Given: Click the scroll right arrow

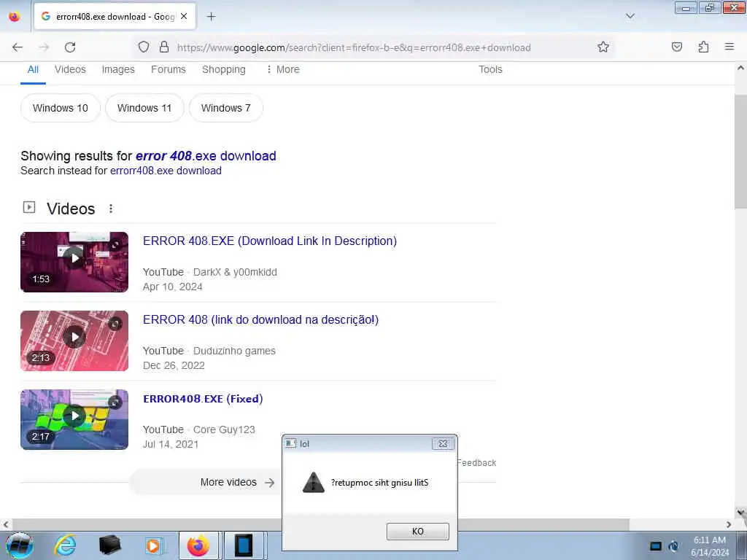Looking at the screenshot, I should 729,524.
